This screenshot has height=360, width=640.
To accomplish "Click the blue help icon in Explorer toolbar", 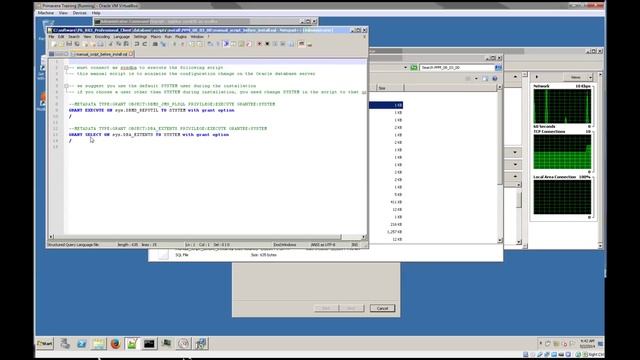I will tap(495, 78).
